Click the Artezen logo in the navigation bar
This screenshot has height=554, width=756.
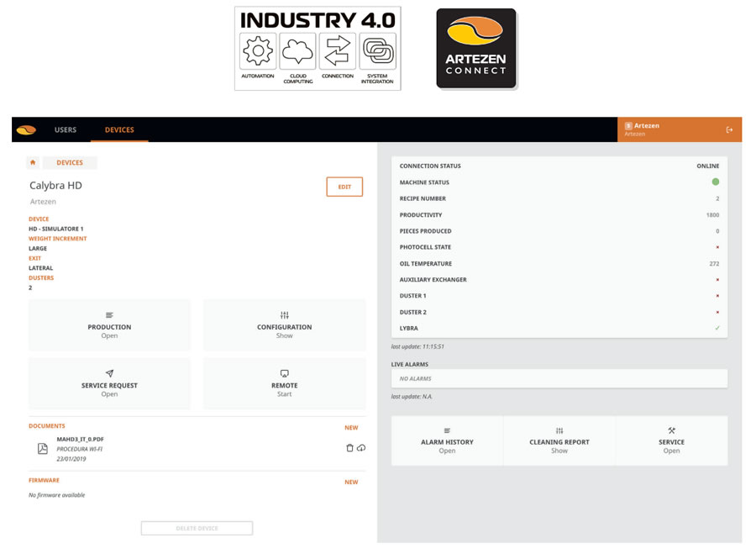click(26, 129)
